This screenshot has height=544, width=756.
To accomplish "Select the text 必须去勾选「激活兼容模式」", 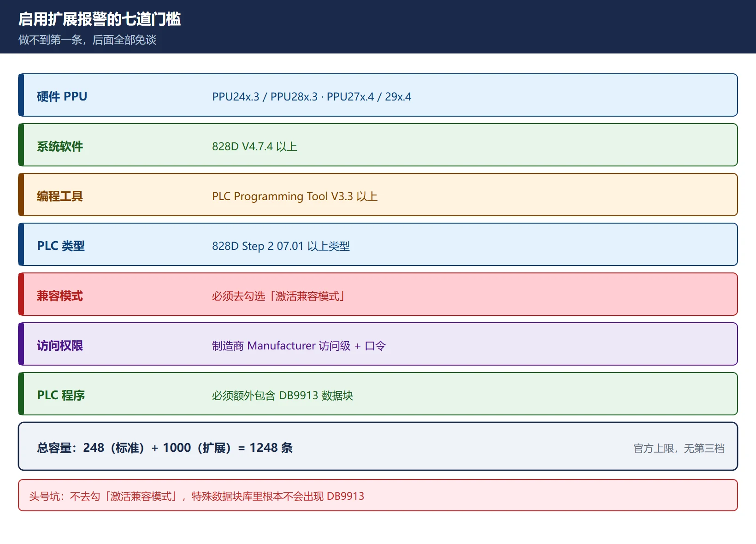I will click(x=279, y=296).
